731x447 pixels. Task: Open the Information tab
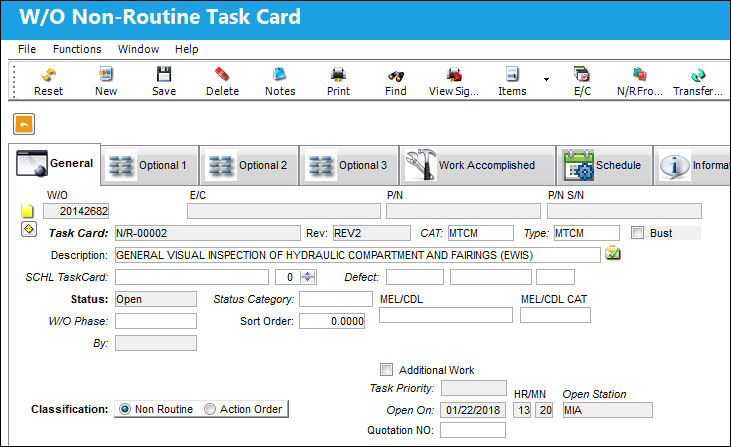[692, 165]
